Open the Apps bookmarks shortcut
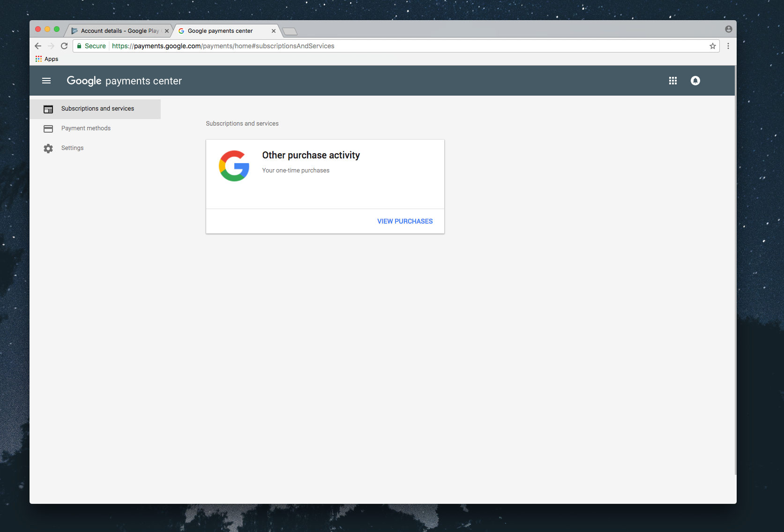Viewport: 784px width, 532px height. (47, 59)
